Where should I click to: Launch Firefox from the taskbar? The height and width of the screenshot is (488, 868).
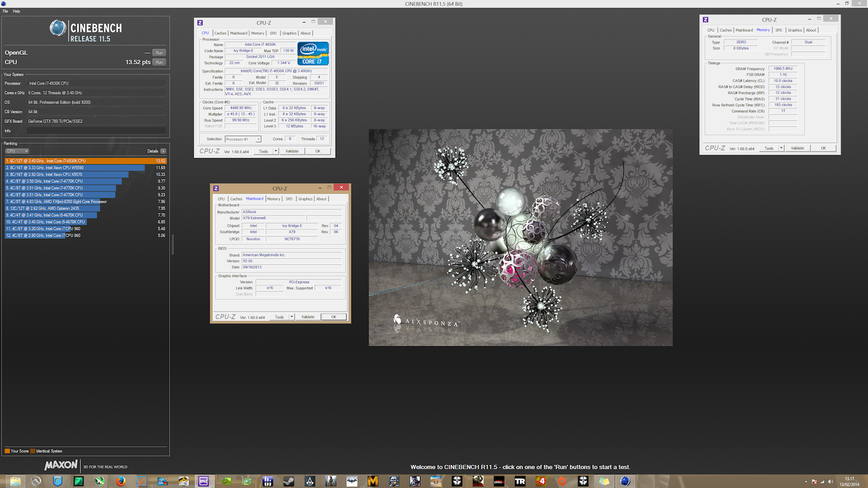point(120,481)
